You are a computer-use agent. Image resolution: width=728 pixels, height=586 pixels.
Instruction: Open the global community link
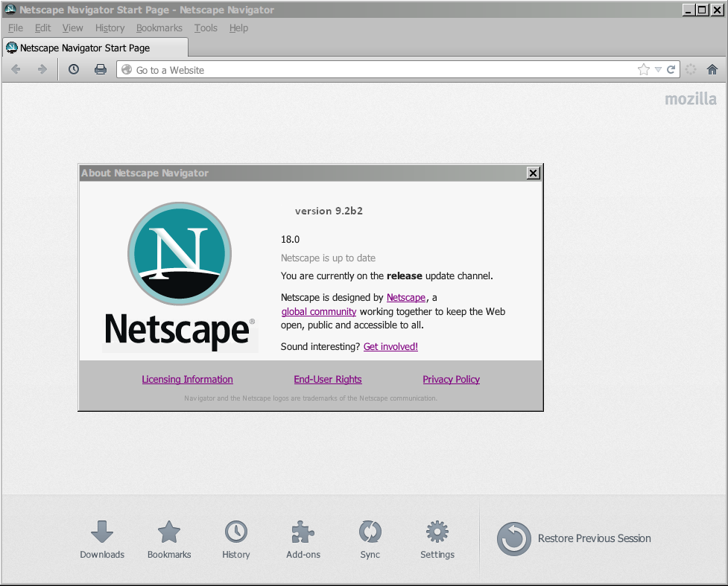tap(318, 312)
